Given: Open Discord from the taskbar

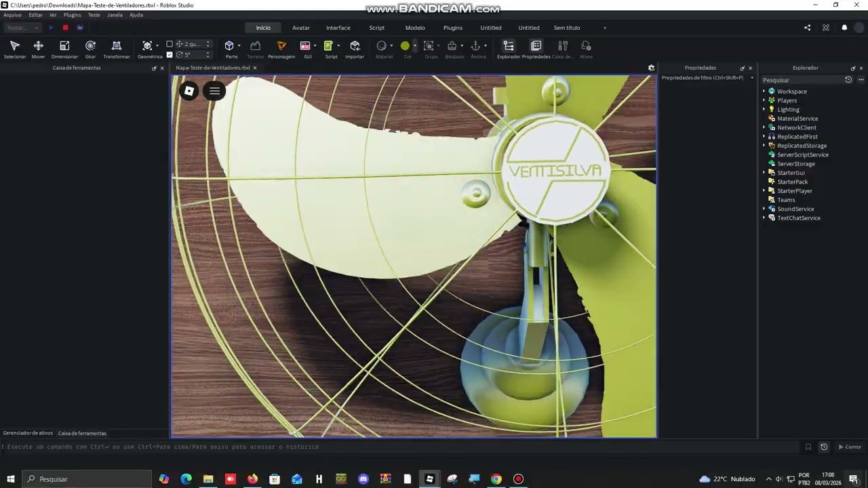Looking at the screenshot, I should pos(363,479).
